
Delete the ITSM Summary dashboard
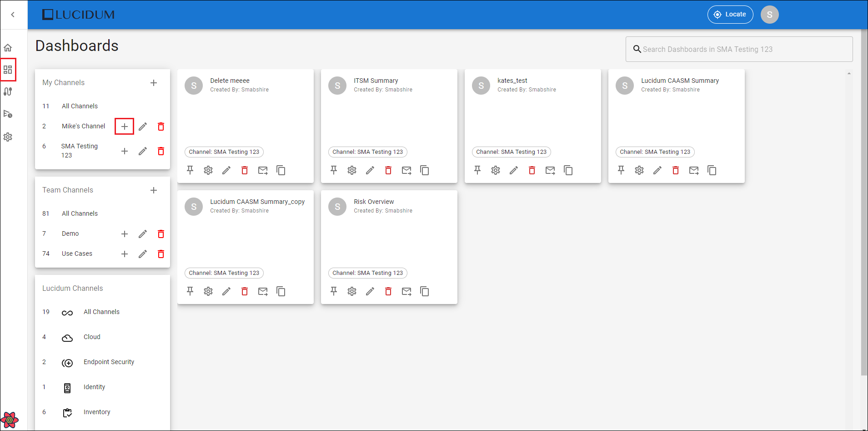point(388,170)
